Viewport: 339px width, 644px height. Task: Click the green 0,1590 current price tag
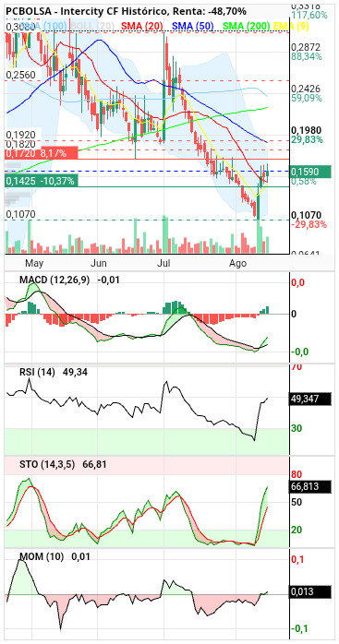click(x=310, y=172)
